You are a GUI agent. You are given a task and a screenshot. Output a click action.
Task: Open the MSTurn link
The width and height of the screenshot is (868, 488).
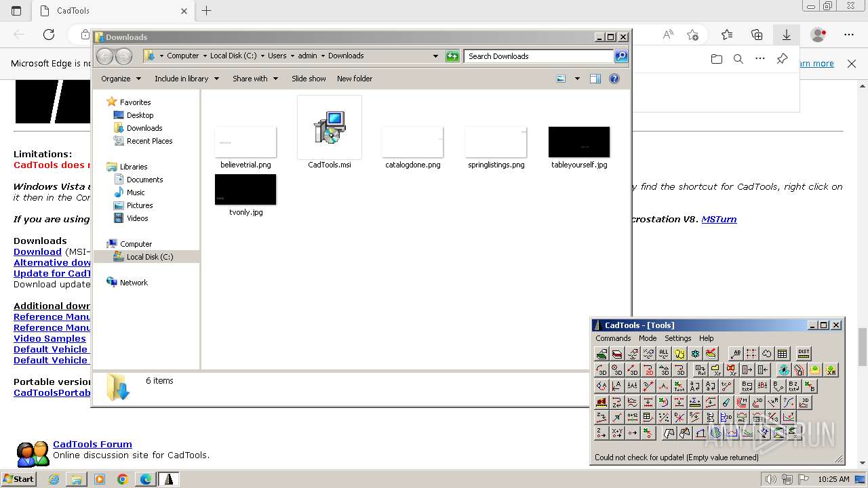(x=719, y=219)
